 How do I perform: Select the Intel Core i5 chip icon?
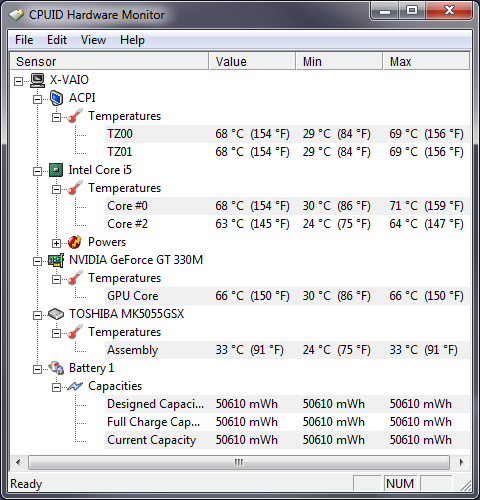tap(56, 170)
